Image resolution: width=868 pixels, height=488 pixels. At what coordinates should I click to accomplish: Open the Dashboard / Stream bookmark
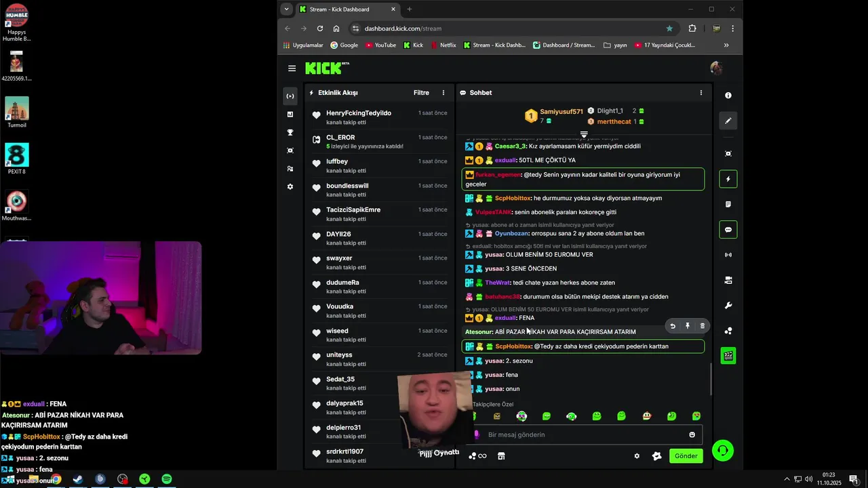564,45
